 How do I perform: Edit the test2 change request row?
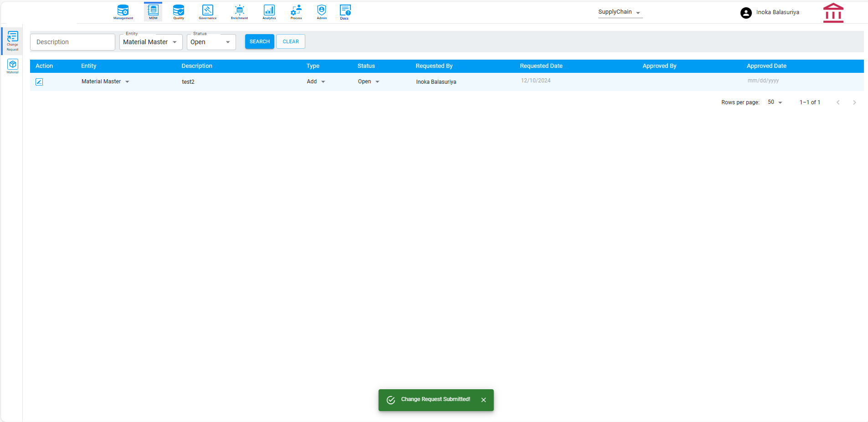coord(39,82)
